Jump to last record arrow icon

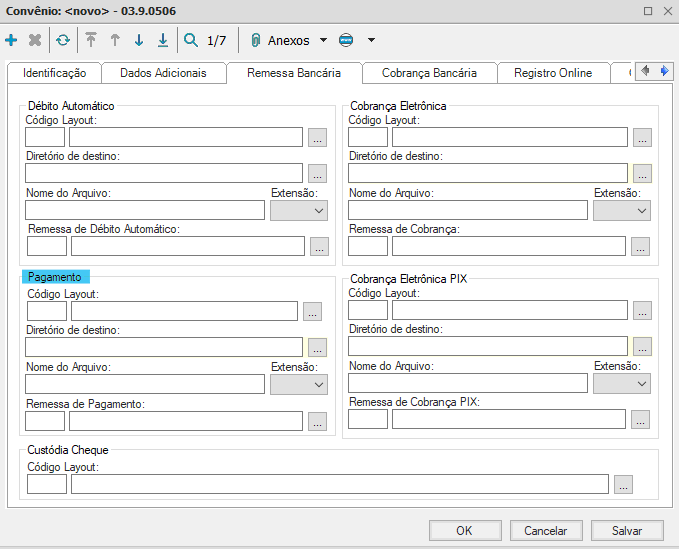(163, 41)
